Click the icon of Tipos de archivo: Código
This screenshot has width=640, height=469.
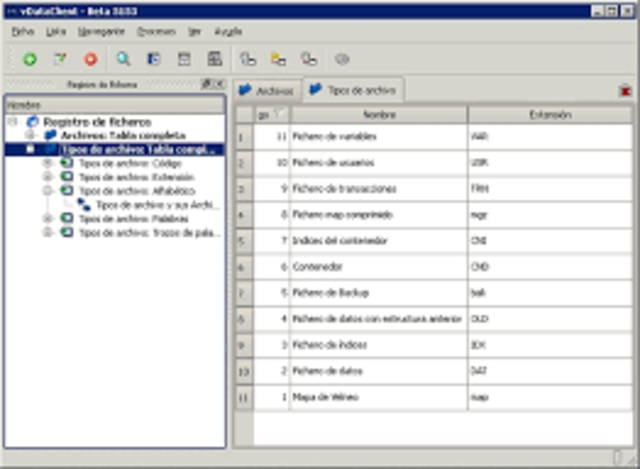click(67, 163)
